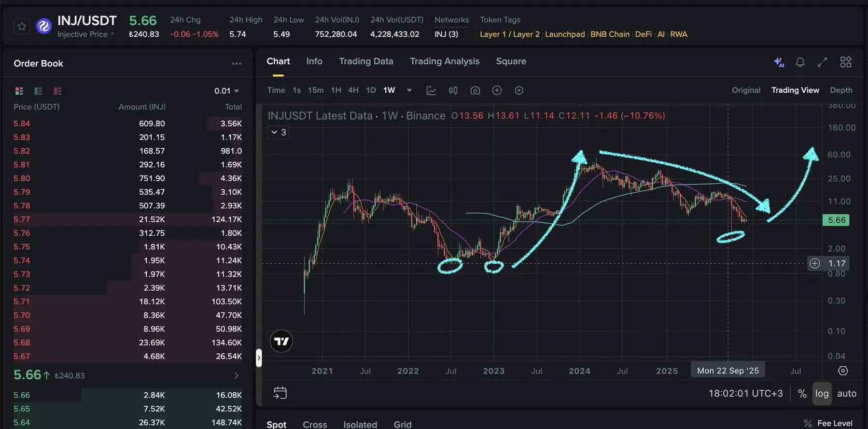Expand the last price 5.66 arrow
Screen dimensions: 868x429
pos(236,376)
